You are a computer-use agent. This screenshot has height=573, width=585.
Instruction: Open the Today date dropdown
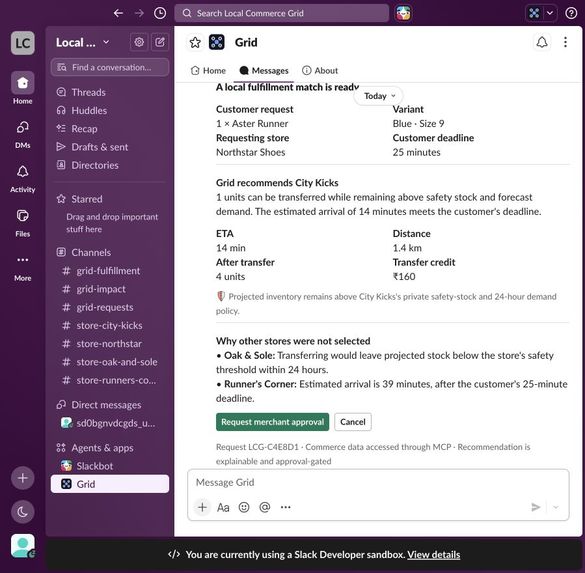pos(378,96)
